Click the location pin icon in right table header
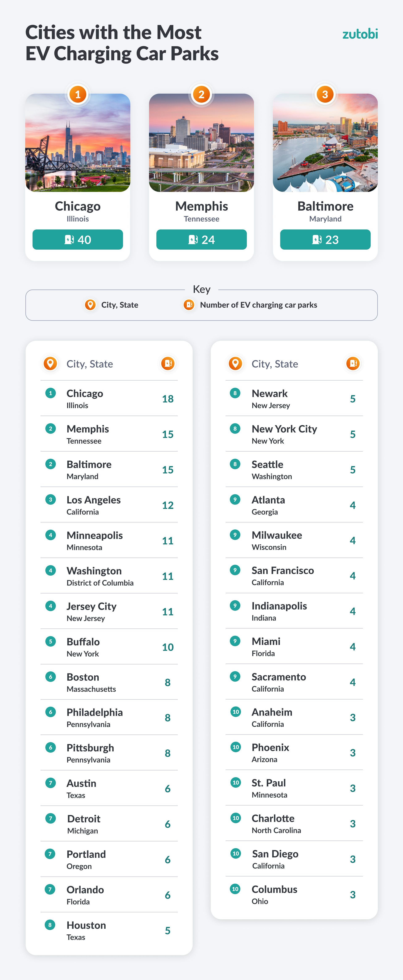The width and height of the screenshot is (403, 980). click(x=235, y=363)
